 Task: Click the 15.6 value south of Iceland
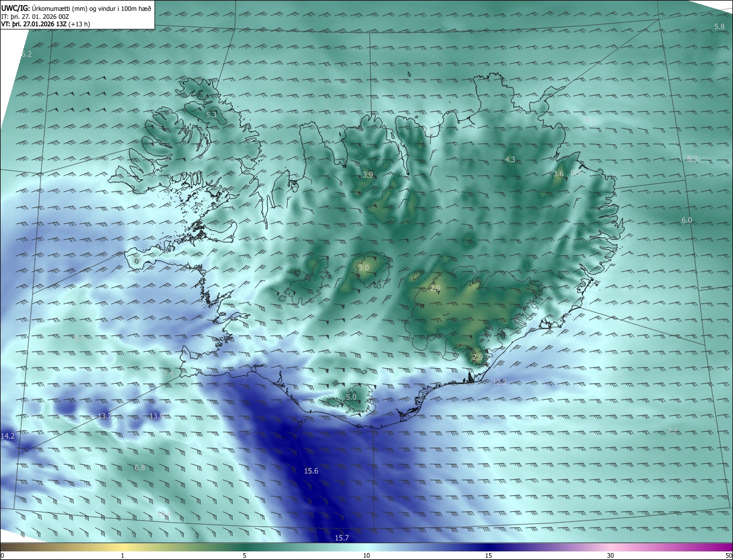[x=311, y=471]
